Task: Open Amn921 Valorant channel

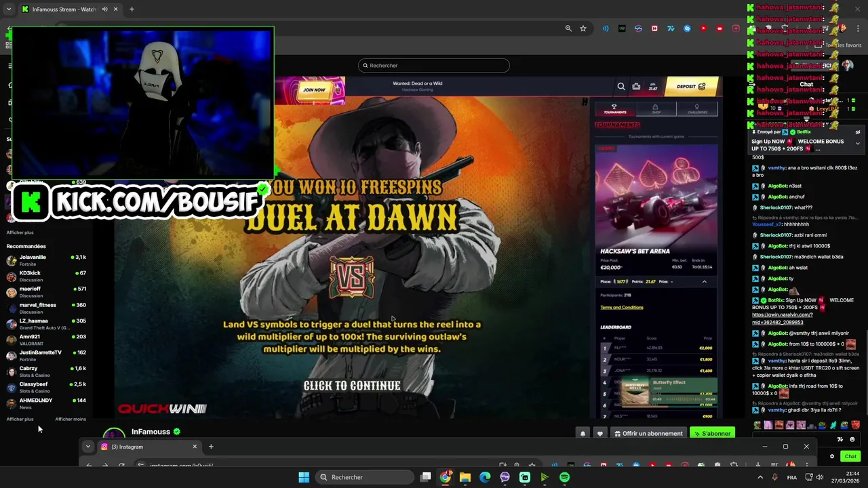Action: pos(46,340)
